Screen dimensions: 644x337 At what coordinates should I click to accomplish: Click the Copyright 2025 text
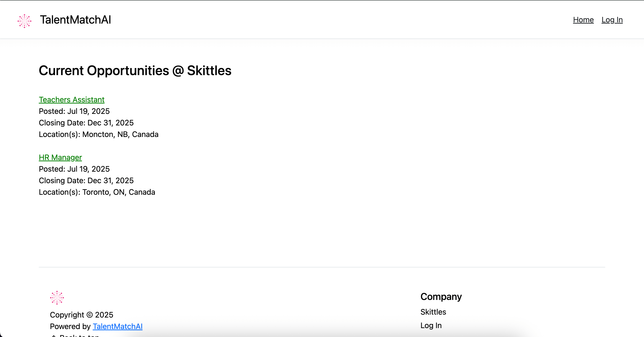(x=81, y=315)
